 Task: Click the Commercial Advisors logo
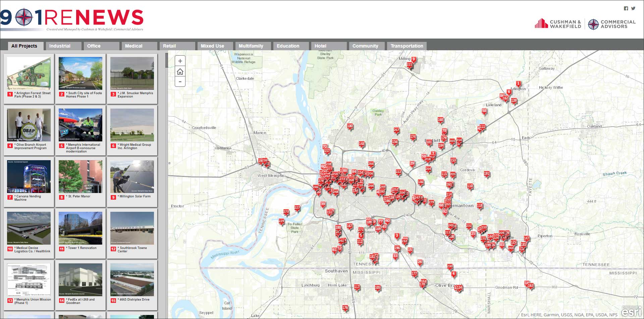pos(612,24)
